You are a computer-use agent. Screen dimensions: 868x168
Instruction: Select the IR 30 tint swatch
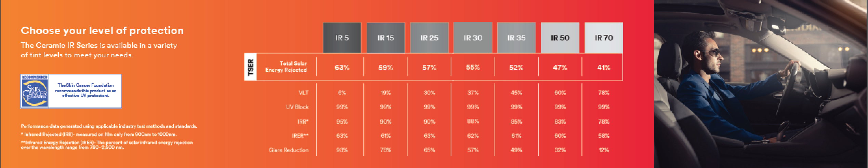pyautogui.click(x=473, y=38)
